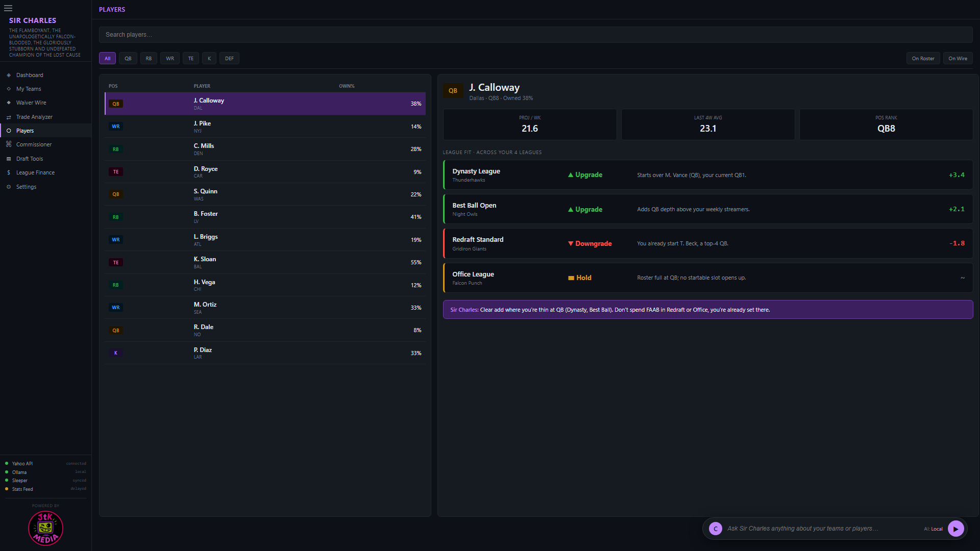This screenshot has height=551, width=980.
Task: Filter players by the DEF tab
Action: [229, 58]
